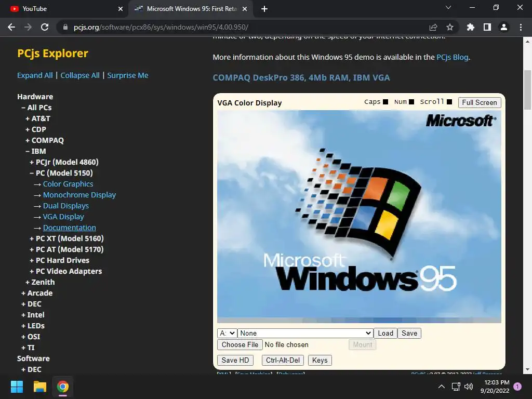This screenshot has width=532, height=399.
Task: Expand the LEDs tree node
Action: 33,326
